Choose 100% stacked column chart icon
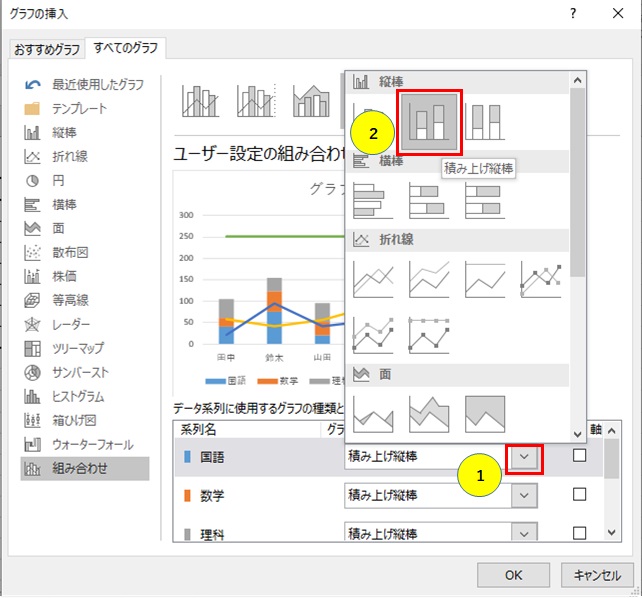The height and width of the screenshot is (598, 642). click(485, 122)
